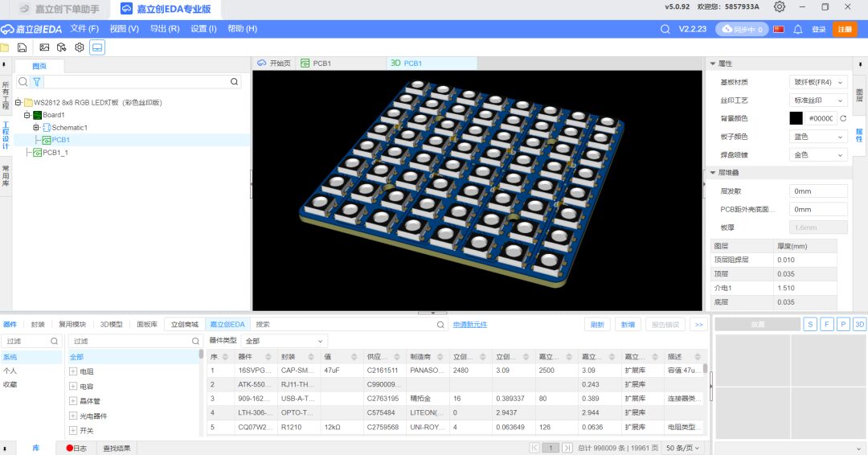Reset background color with refresh icon
The height and width of the screenshot is (455, 868).
843,118
